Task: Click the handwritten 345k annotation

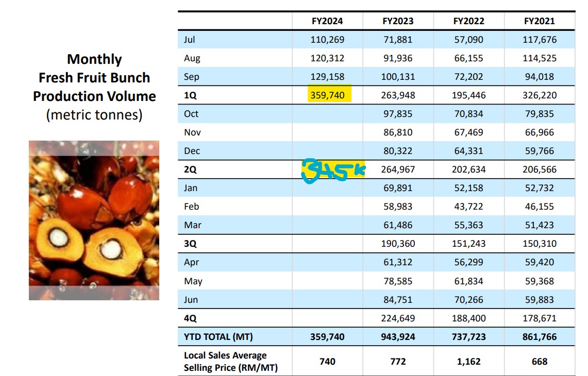Action: point(333,171)
